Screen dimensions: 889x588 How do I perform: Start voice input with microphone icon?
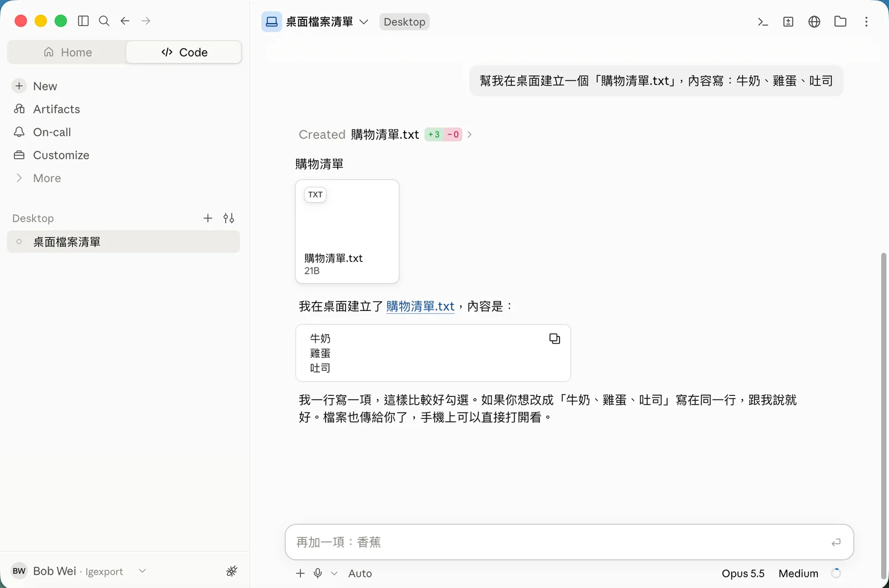point(318,574)
